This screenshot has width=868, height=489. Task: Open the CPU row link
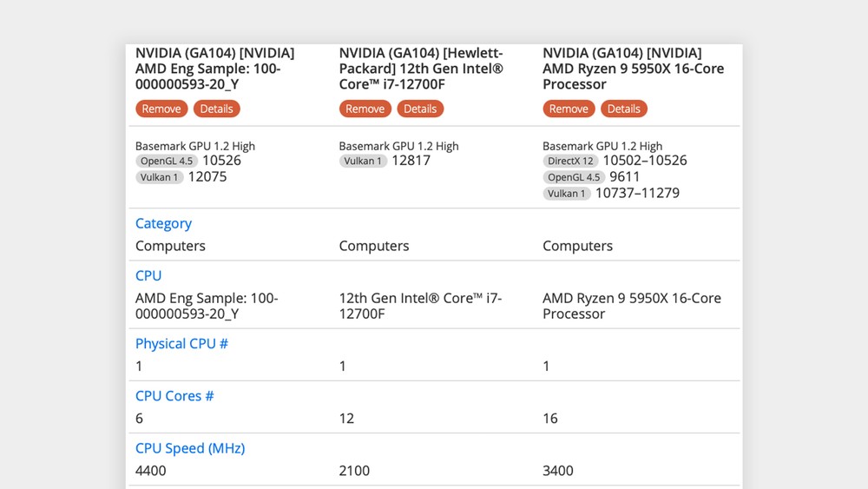click(148, 275)
